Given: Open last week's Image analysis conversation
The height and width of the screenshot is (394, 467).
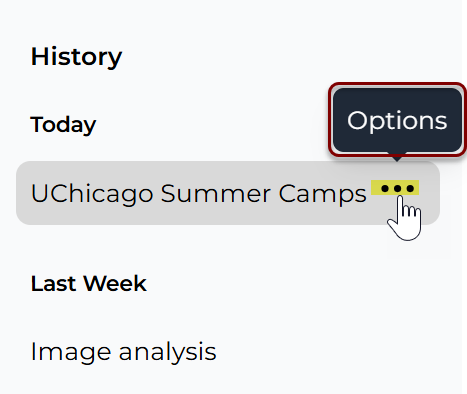Looking at the screenshot, I should coord(124,352).
